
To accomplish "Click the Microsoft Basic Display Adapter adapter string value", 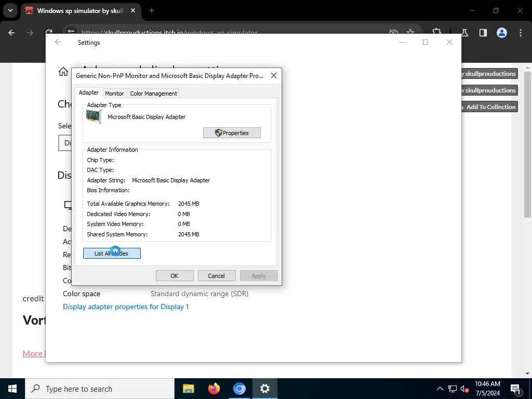I will pyautogui.click(x=170, y=180).
